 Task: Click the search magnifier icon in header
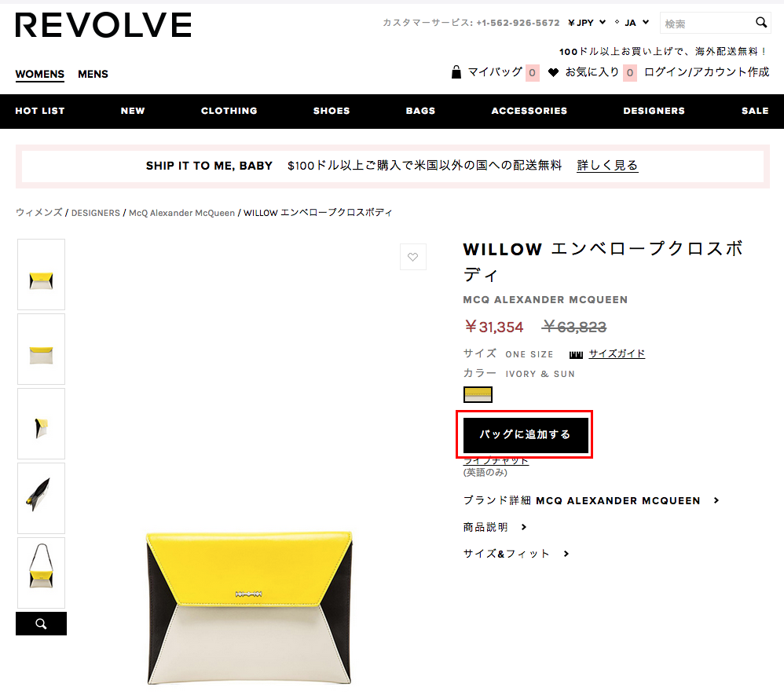click(761, 23)
